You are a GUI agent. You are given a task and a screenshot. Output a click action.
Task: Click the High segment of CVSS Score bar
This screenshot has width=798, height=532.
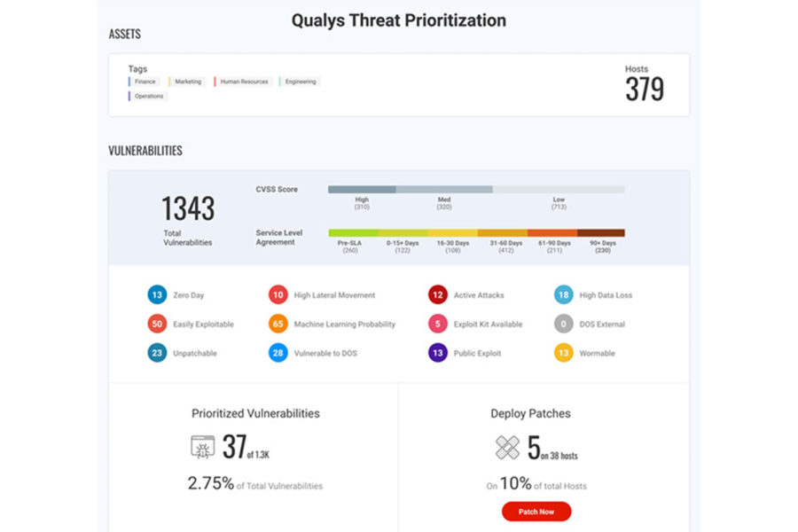362,190
